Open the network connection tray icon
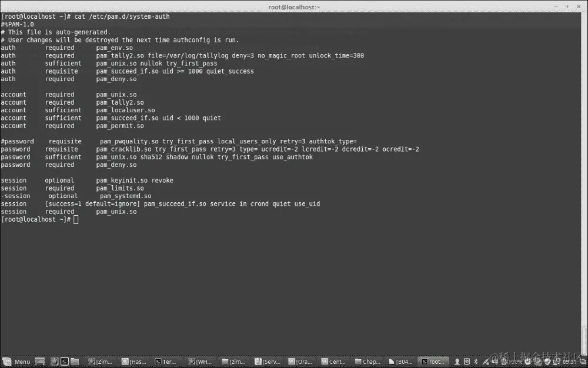The image size is (588, 368). (486, 362)
